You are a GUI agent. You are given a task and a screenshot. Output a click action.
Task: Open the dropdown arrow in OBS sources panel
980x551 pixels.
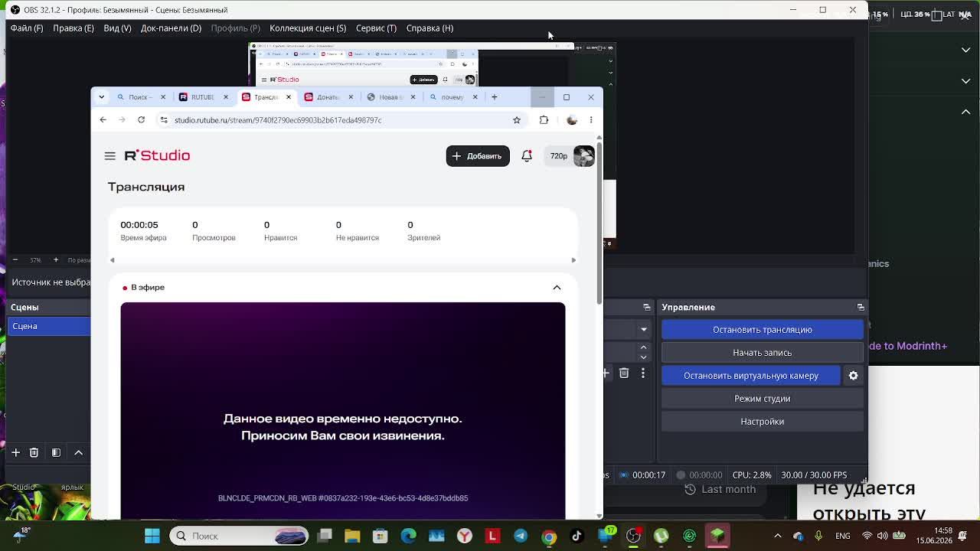tap(643, 329)
